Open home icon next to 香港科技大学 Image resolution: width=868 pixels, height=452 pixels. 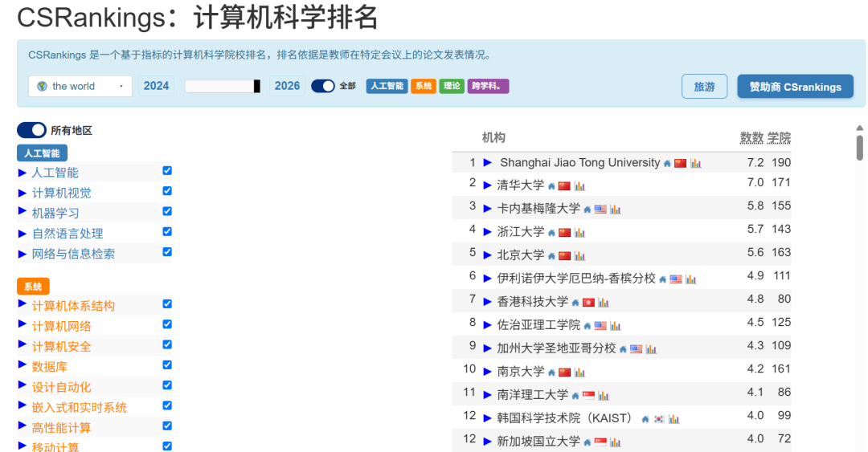point(575,303)
